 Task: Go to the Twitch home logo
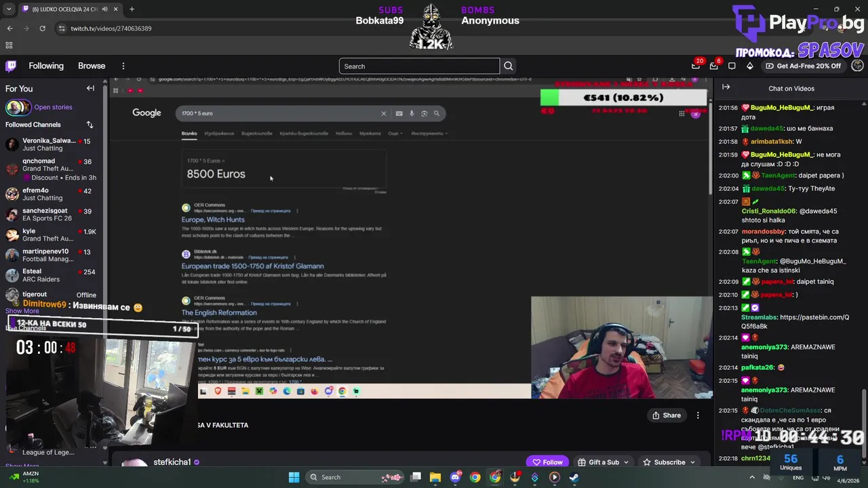(x=11, y=66)
